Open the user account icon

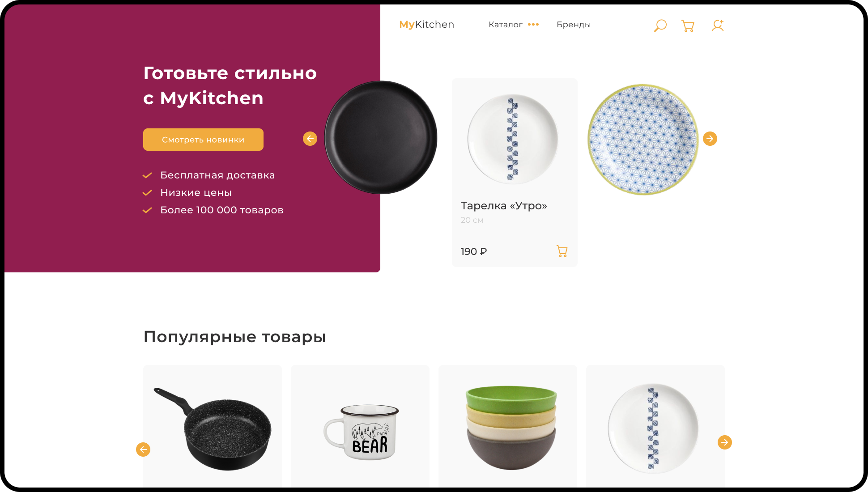pyautogui.click(x=718, y=25)
